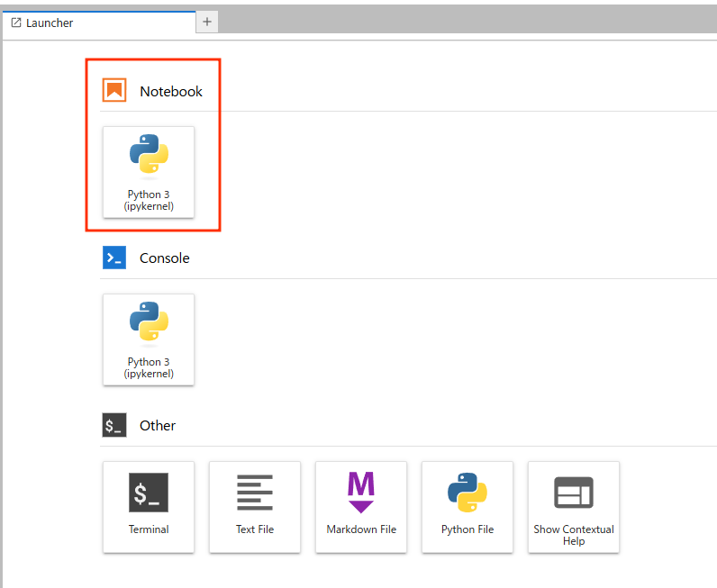717x588 pixels.
Task: Launch Python 3 notebook from Notebook section
Action: (149, 171)
